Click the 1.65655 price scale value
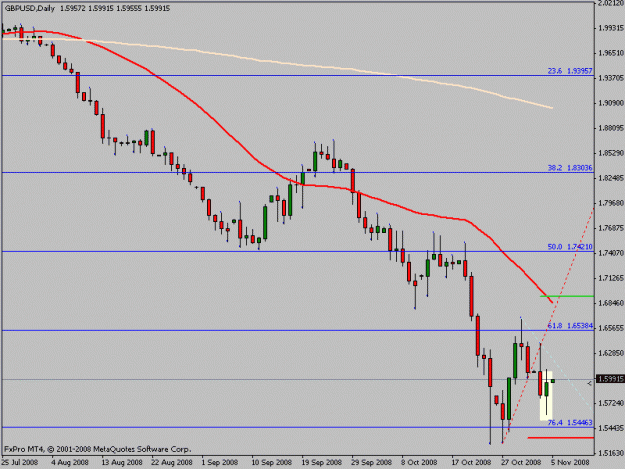Screen dimensions: 625x469 (x=611, y=328)
